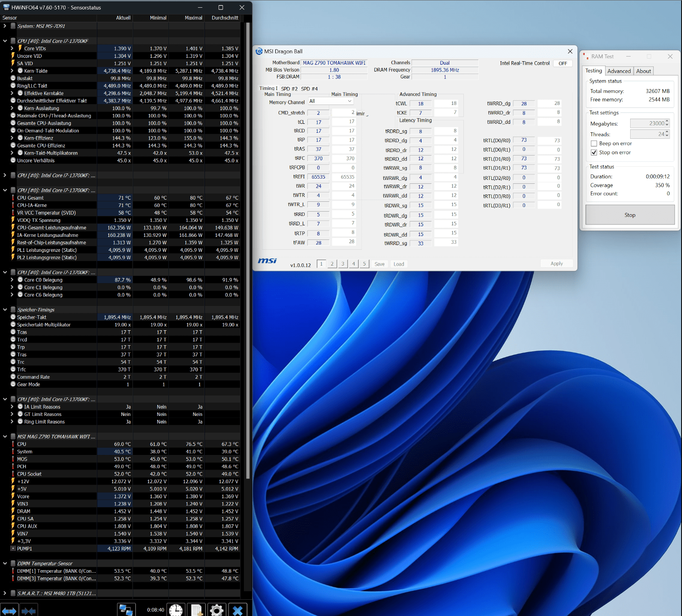The width and height of the screenshot is (682, 616).
Task: Select profile 4 in MSI Dragon Ball
Action: [x=353, y=264]
